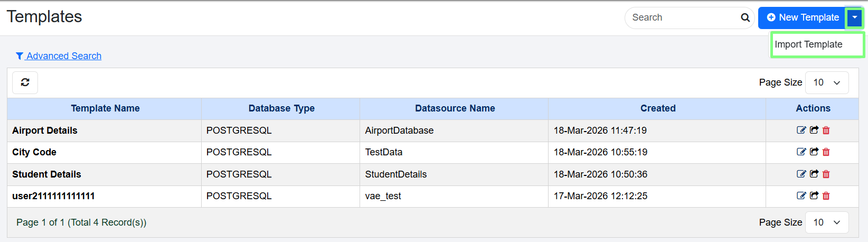Select the Student Details template name
Viewport: 868px width, 242px height.
pos(46,174)
